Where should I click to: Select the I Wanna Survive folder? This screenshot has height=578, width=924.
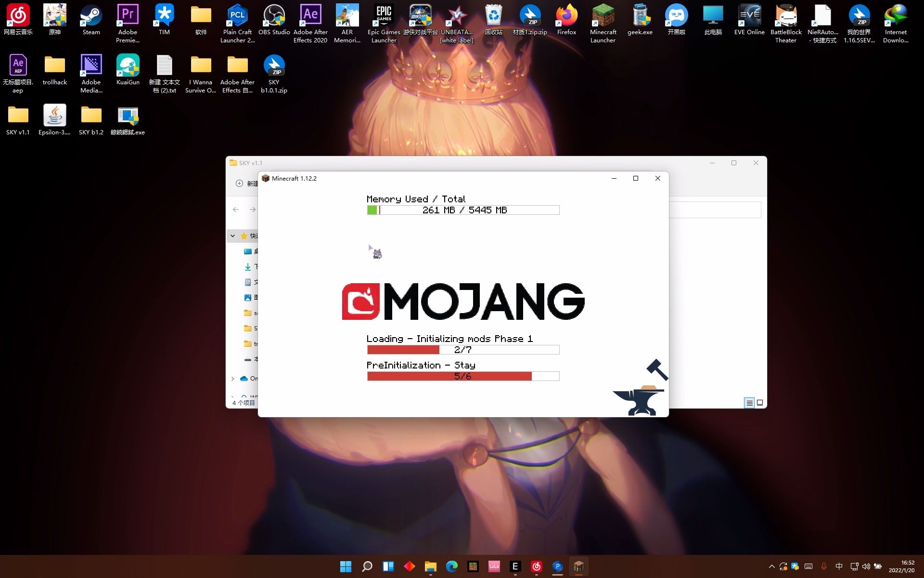click(201, 73)
